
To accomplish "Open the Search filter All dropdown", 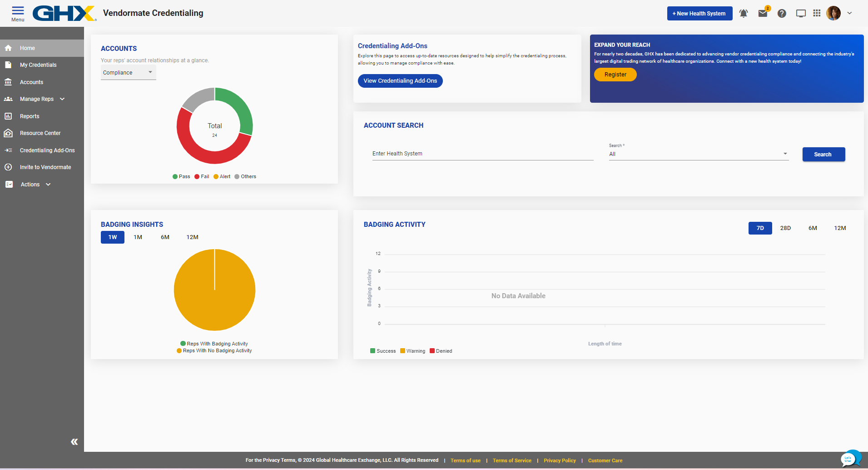I will point(698,154).
